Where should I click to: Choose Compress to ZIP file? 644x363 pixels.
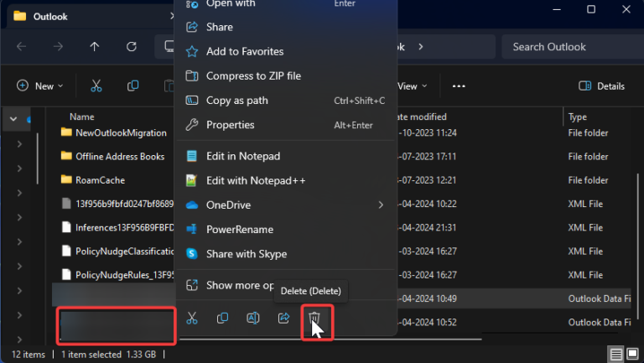point(253,76)
